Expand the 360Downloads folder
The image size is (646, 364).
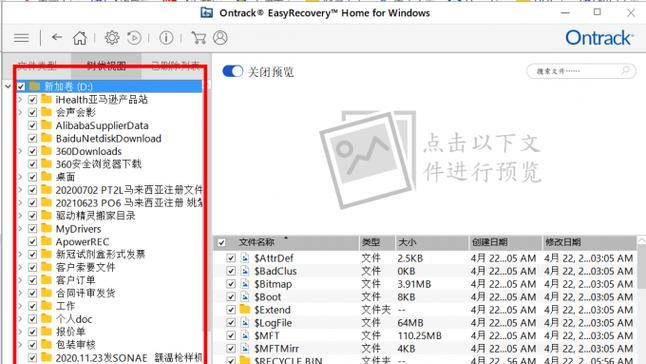coord(20,151)
